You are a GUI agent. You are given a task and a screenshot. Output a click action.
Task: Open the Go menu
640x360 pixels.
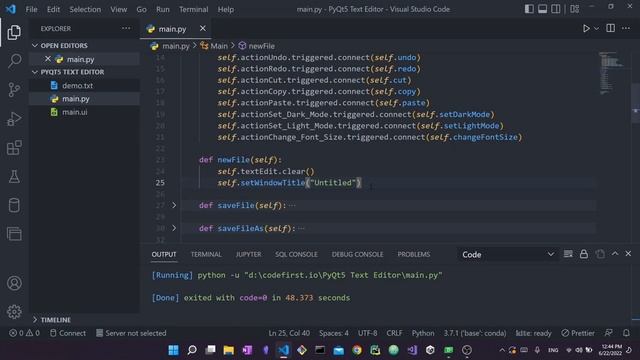[141, 9]
